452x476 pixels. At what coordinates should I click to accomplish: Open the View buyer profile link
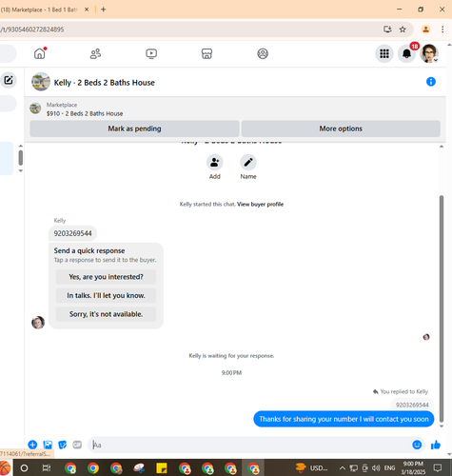[x=260, y=204]
